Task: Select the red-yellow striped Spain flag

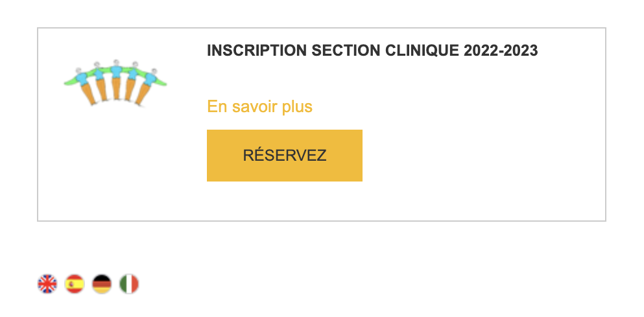Action: 75,284
